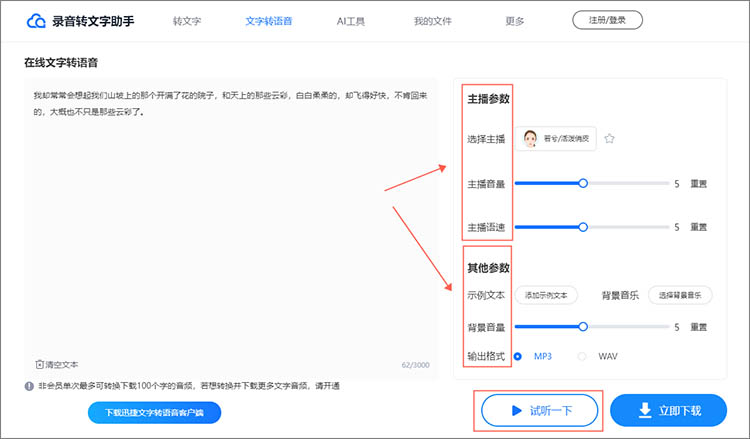This screenshot has height=439, width=750.
Task: Adjust the 主播语速 slider handle
Action: click(583, 227)
